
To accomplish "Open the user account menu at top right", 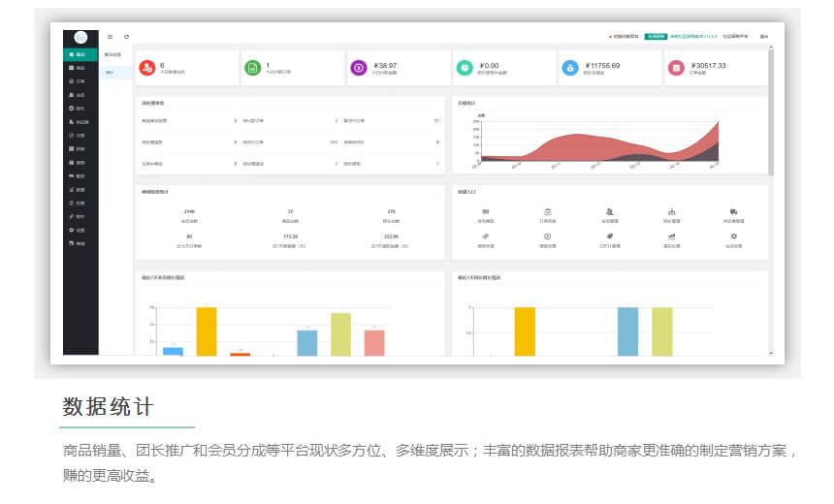I will point(764,36).
